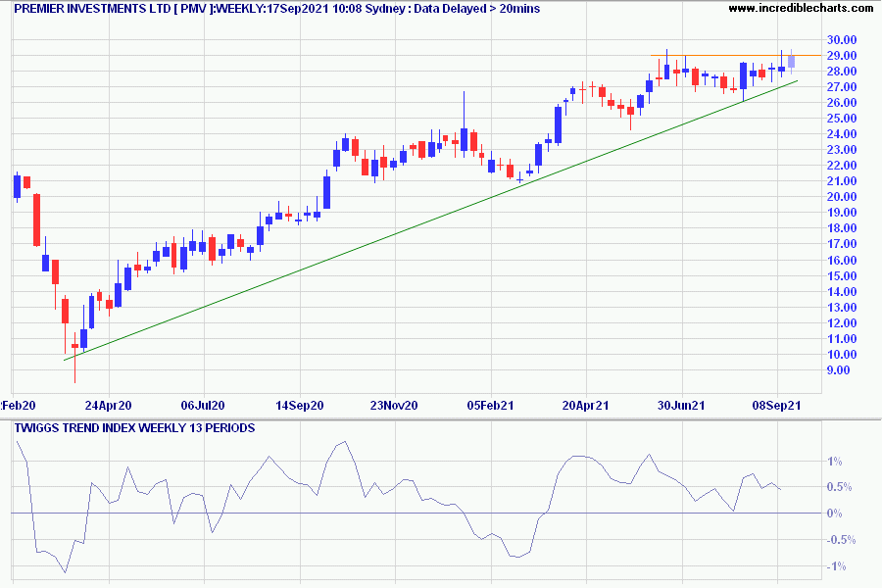Click the 27.00 price axis label
Screen dimensions: 882x588
842,87
